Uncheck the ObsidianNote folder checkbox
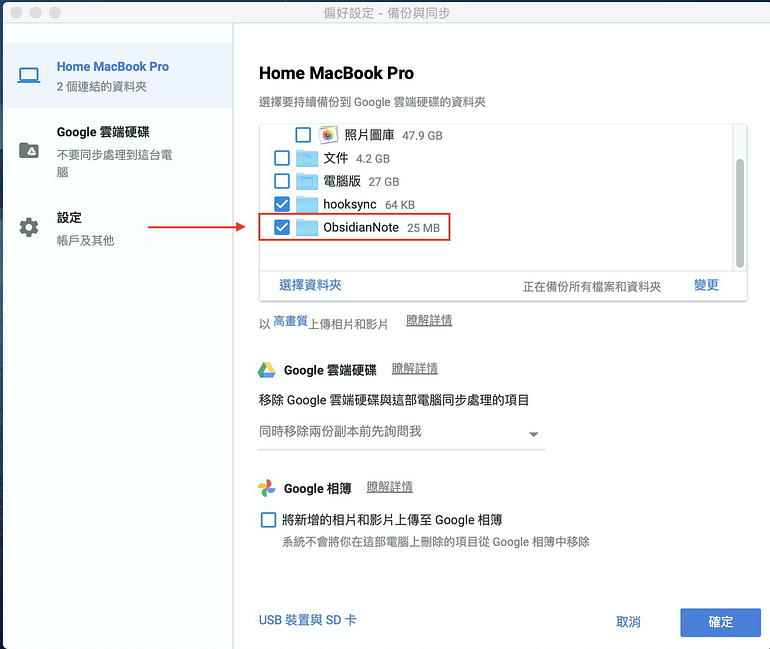770x649 pixels. (x=282, y=227)
